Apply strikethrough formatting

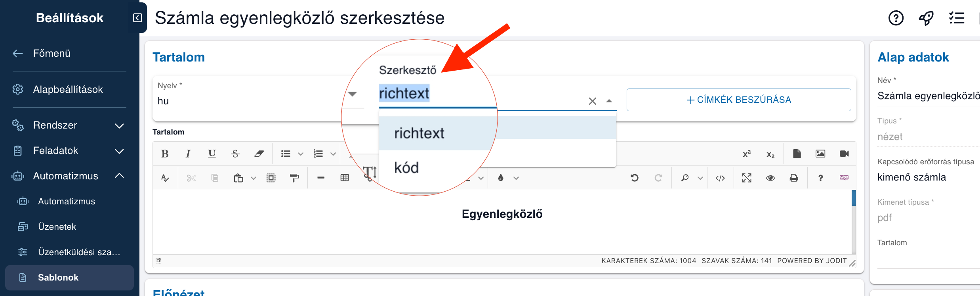[235, 154]
